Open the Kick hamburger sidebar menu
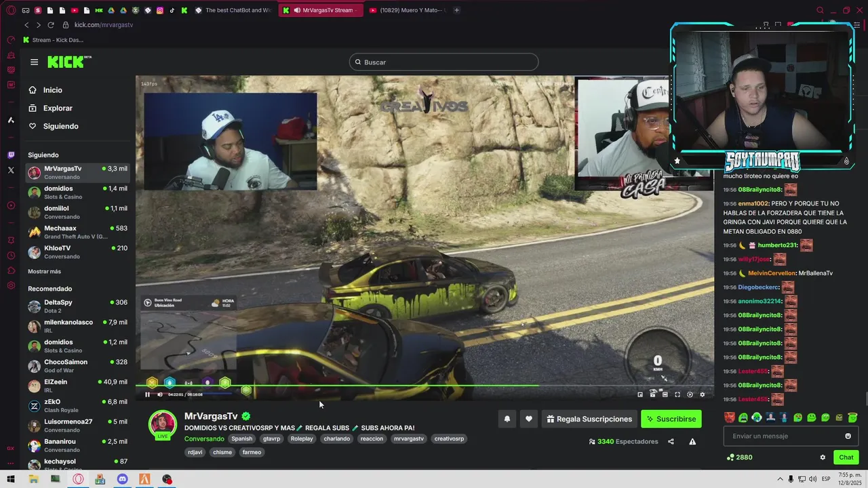Screen dimensions: 868x488 pos(34,62)
